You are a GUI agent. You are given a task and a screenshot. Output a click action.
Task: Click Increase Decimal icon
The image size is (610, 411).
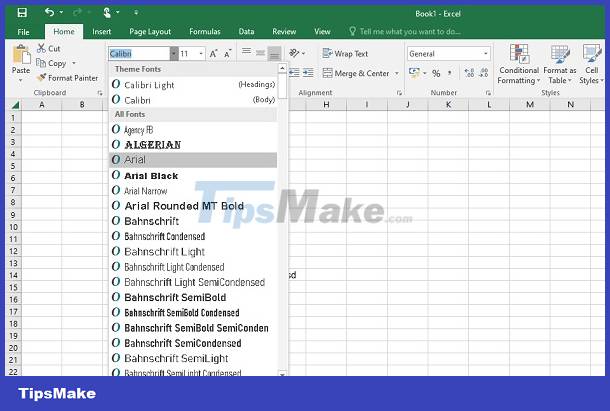tap(469, 73)
